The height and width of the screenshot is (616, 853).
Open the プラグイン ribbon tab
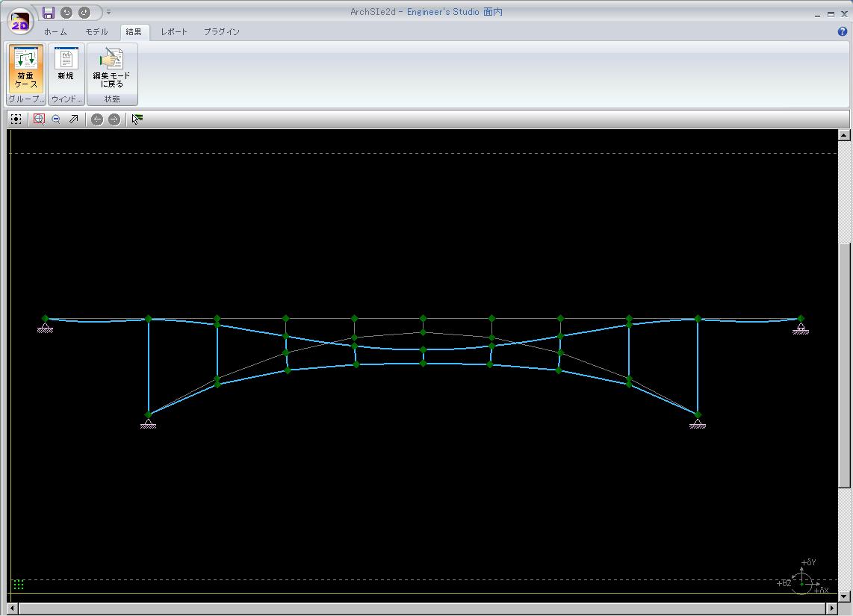click(222, 32)
